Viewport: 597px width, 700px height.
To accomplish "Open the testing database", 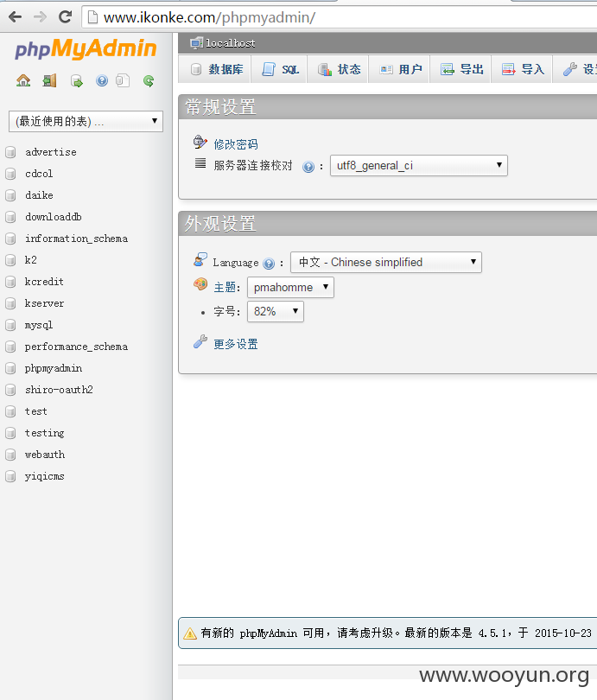I will click(x=44, y=433).
